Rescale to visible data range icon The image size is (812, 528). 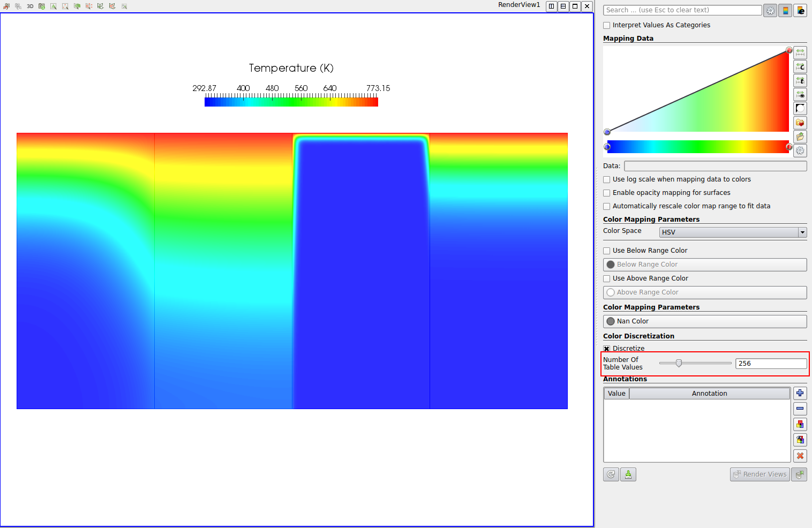pos(800,94)
